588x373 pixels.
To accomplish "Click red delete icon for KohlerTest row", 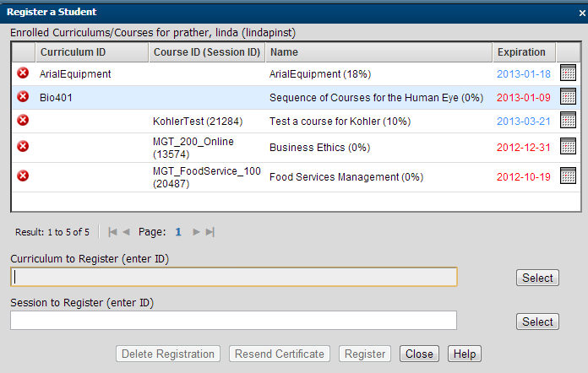I will pyautogui.click(x=23, y=121).
